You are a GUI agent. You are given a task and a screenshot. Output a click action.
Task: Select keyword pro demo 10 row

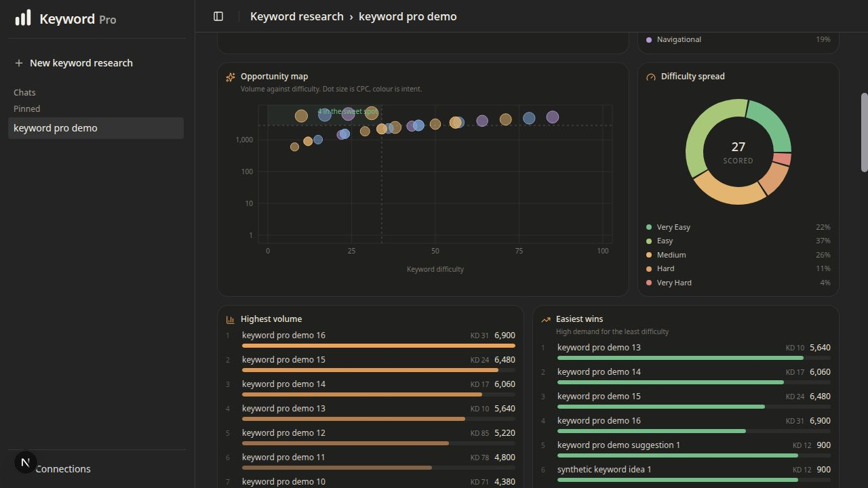tap(370, 482)
